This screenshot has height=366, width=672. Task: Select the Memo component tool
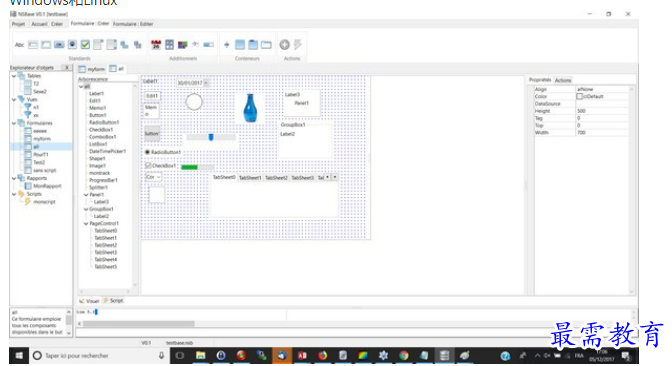[x=46, y=45]
